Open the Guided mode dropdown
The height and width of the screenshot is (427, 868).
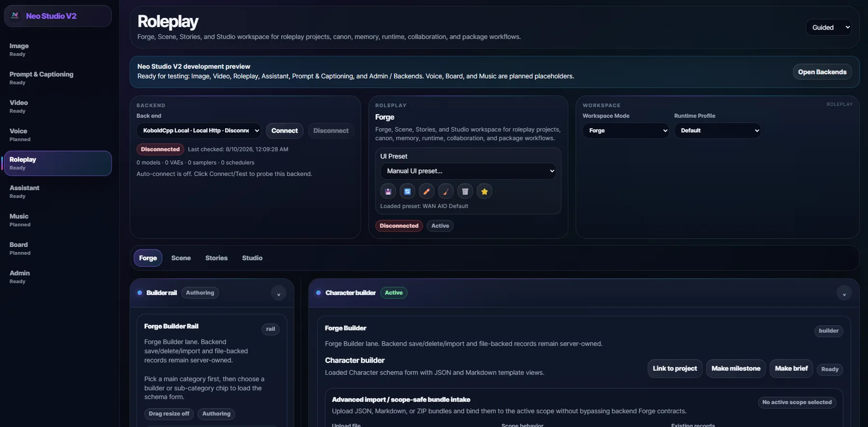tap(829, 27)
